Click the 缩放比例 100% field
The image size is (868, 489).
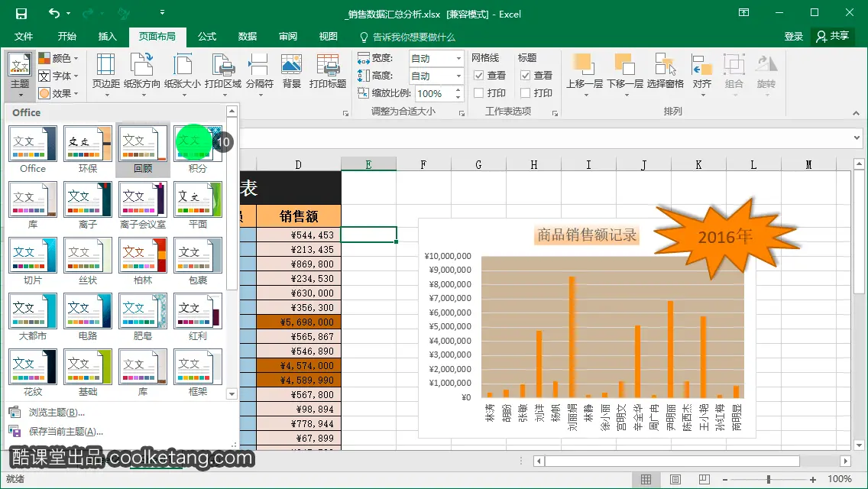point(435,93)
